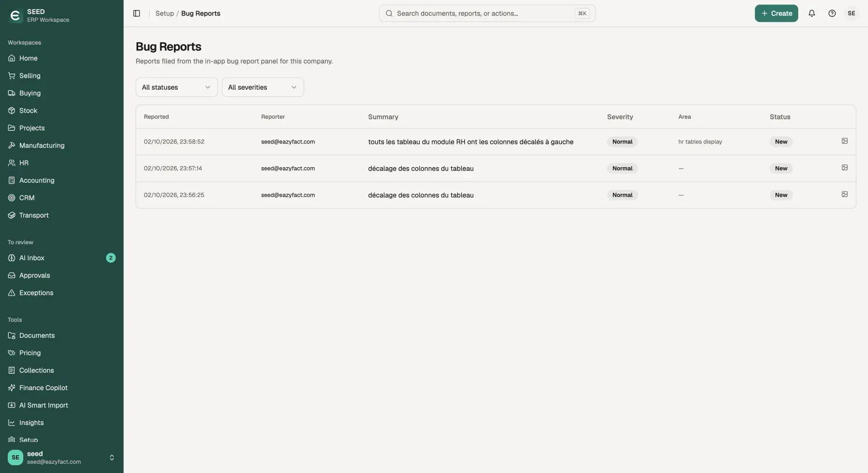Open the Documents tool
The image size is (868, 473).
click(x=62, y=335)
